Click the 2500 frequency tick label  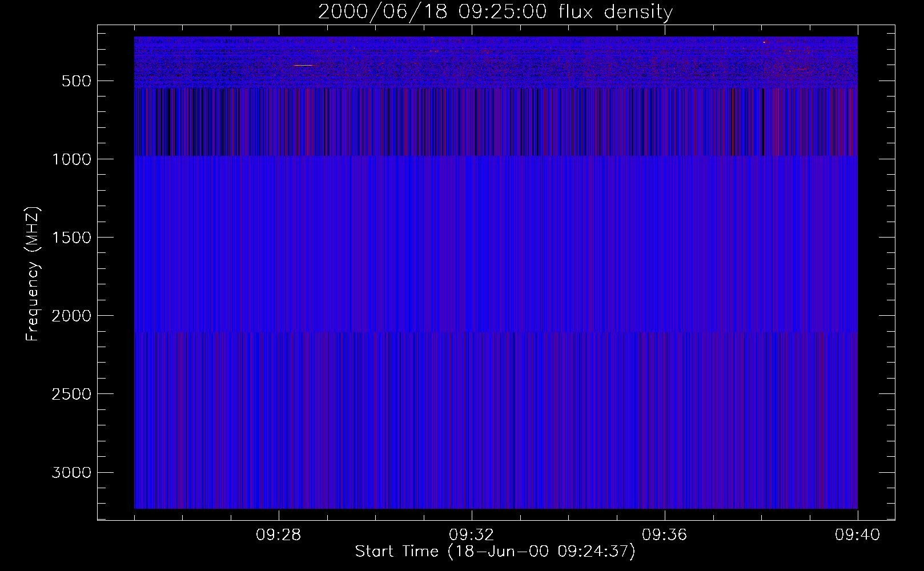click(x=71, y=394)
